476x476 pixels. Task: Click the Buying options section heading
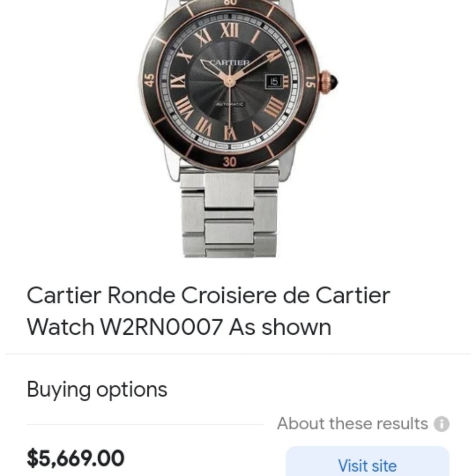tap(98, 389)
